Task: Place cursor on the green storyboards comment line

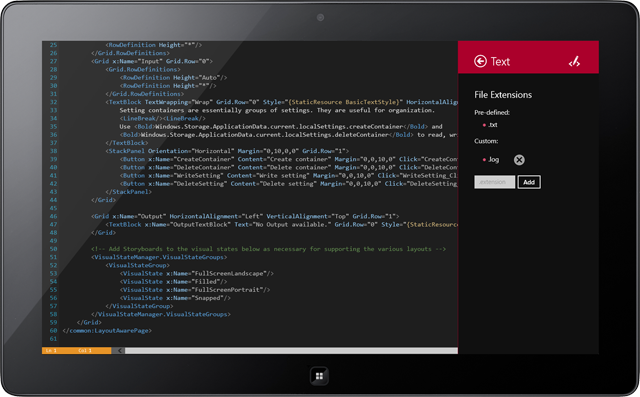Action: point(268,249)
